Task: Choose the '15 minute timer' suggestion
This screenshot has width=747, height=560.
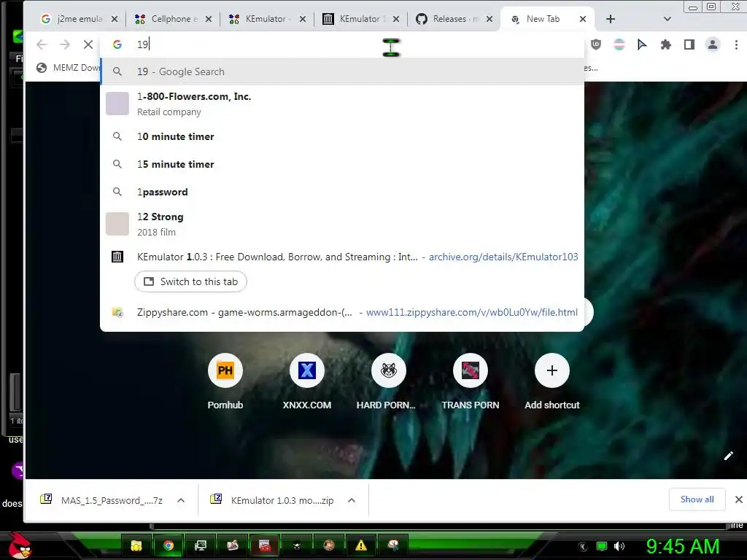Action: [x=342, y=164]
